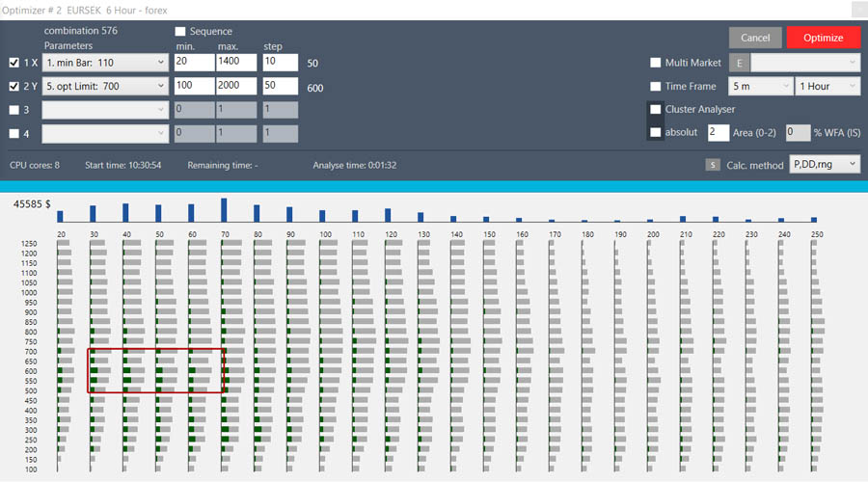Click the small S button near Calc. method
Screen dimensions: 868x482
(x=713, y=165)
